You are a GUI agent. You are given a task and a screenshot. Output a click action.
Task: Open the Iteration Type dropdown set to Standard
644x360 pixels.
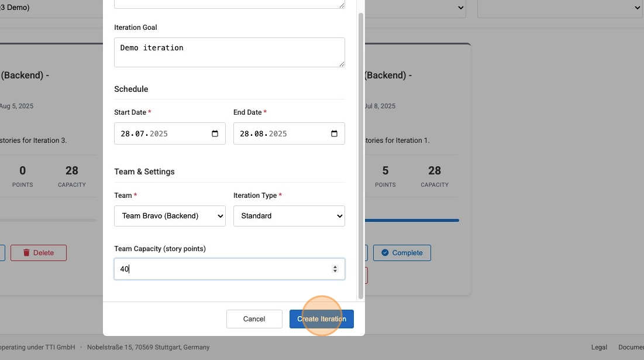[289, 215]
